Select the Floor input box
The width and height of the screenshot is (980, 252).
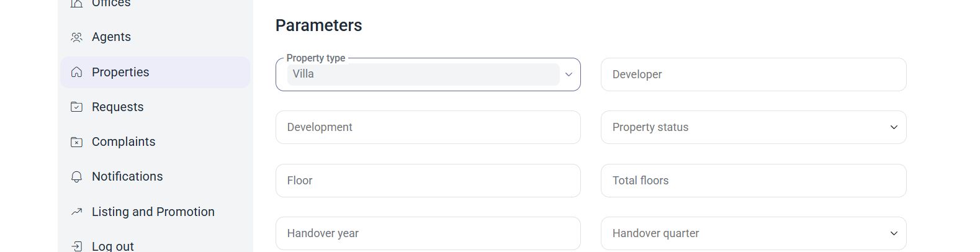coord(428,181)
